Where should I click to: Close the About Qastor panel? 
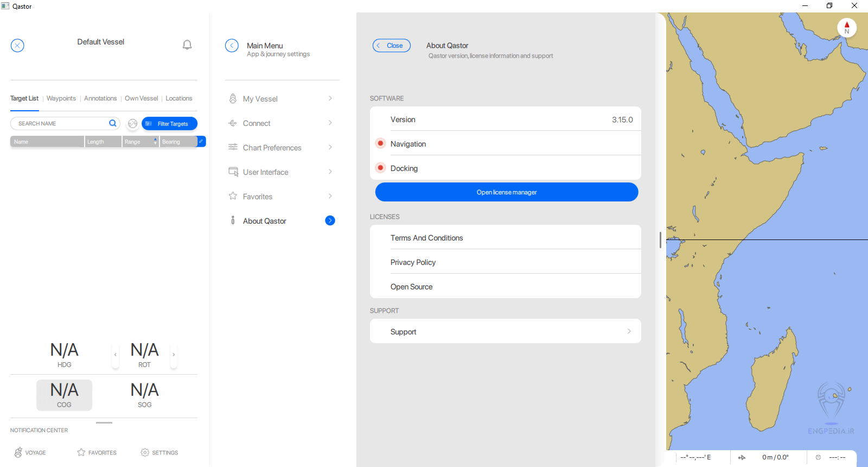(x=392, y=46)
